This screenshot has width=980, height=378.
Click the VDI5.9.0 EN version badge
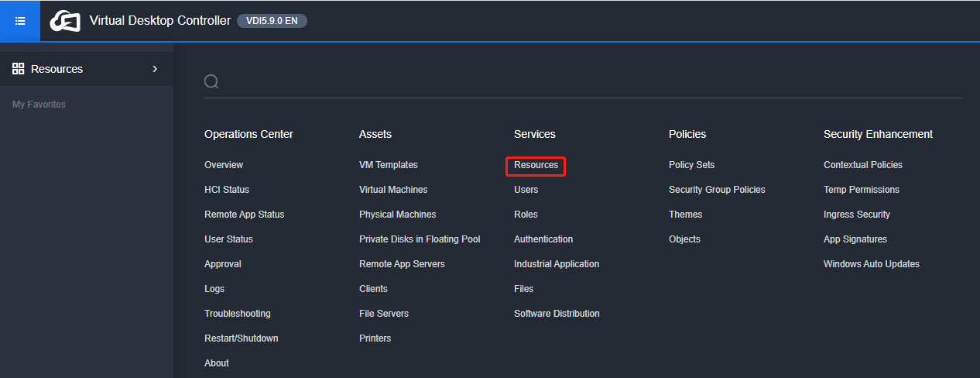[x=272, y=21]
